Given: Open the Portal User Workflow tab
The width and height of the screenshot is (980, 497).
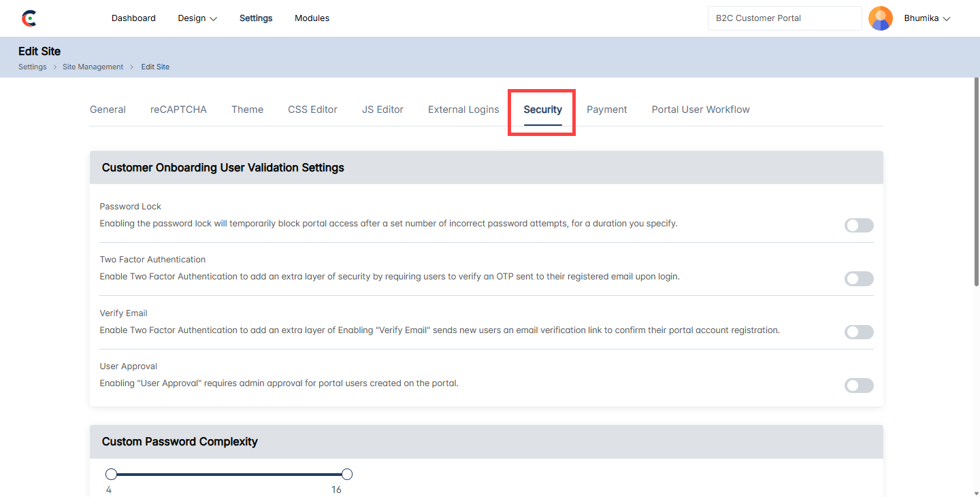Looking at the screenshot, I should (700, 109).
